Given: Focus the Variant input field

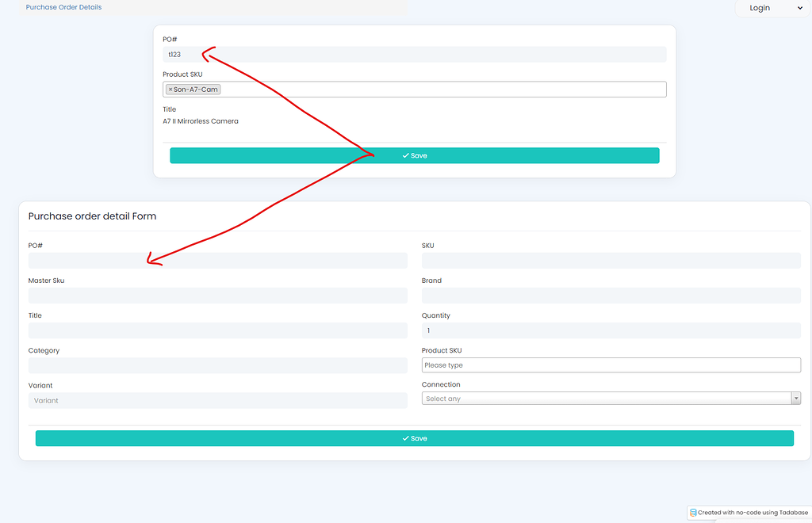Looking at the screenshot, I should [218, 400].
